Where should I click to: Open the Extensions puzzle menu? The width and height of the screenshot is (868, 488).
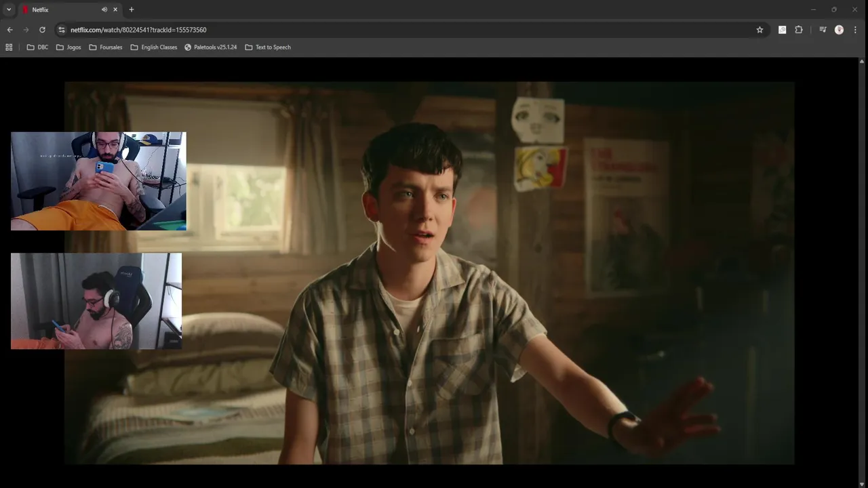click(799, 30)
